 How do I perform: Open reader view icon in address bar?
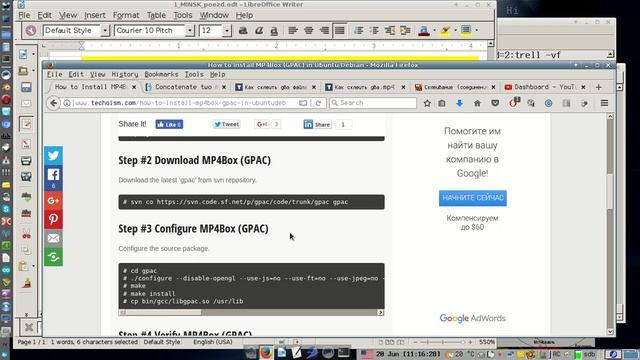coord(303,103)
